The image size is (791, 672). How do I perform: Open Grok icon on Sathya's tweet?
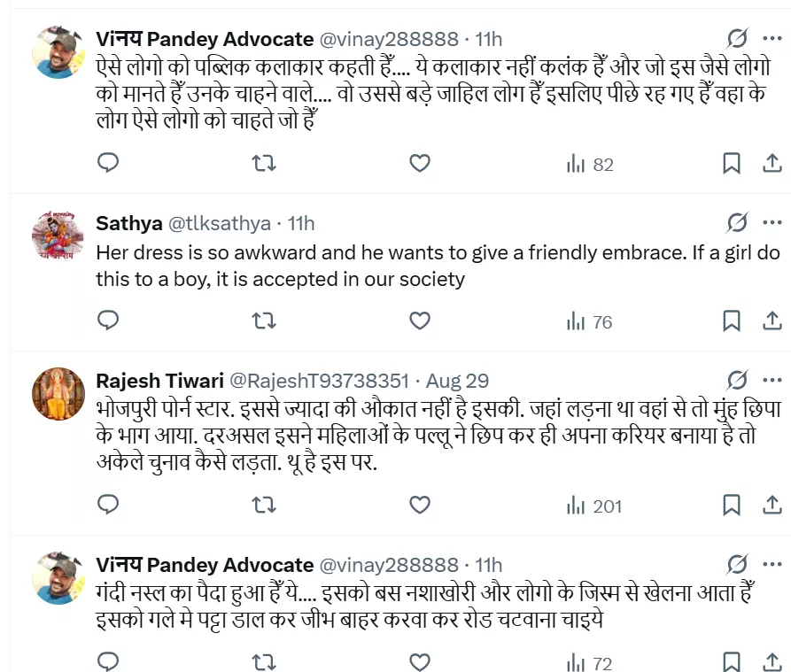(x=736, y=222)
